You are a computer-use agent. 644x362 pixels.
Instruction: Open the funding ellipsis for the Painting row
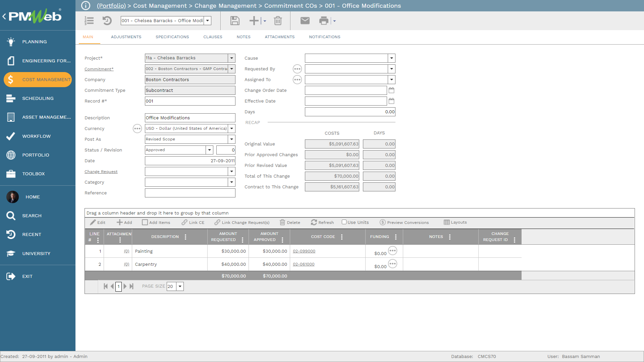[392, 251]
